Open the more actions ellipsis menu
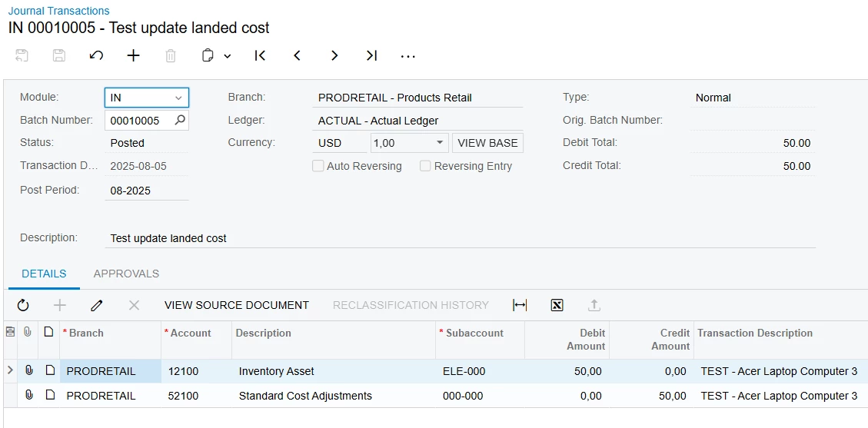The image size is (868, 428). [408, 55]
